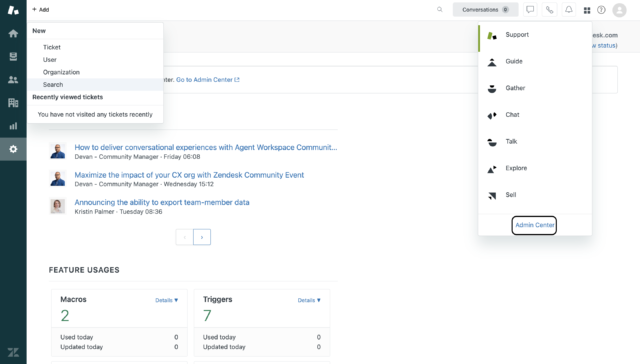This screenshot has height=364, width=640.
Task: Open the Customers icon in sidebar
Action: point(13,80)
